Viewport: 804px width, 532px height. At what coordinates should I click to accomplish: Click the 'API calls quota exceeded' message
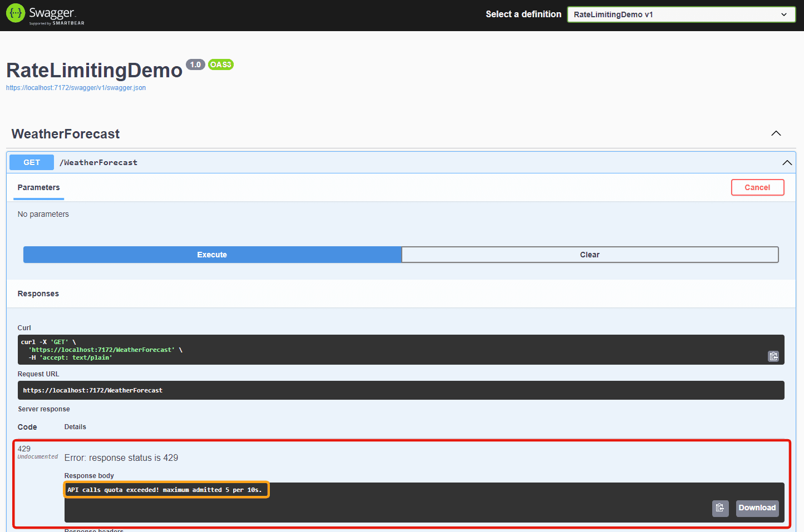(x=165, y=490)
